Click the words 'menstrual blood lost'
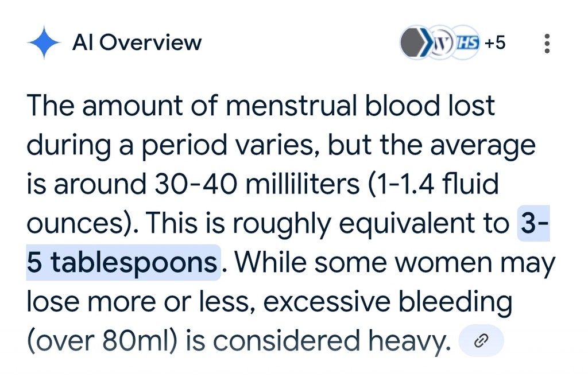This screenshot has height=381, width=588. click(x=359, y=105)
